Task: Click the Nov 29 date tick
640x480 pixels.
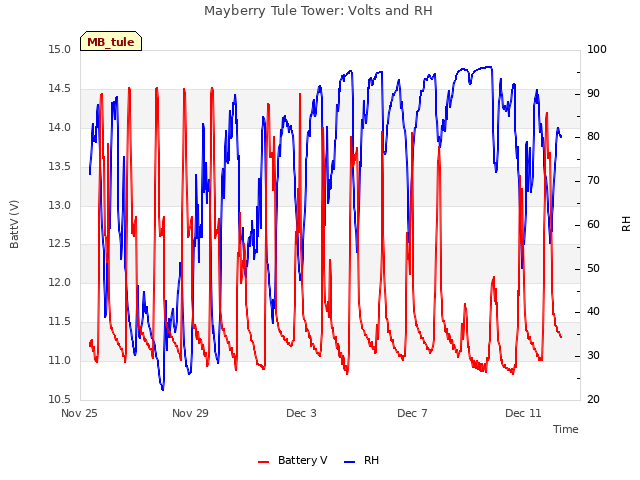Action: (x=190, y=413)
